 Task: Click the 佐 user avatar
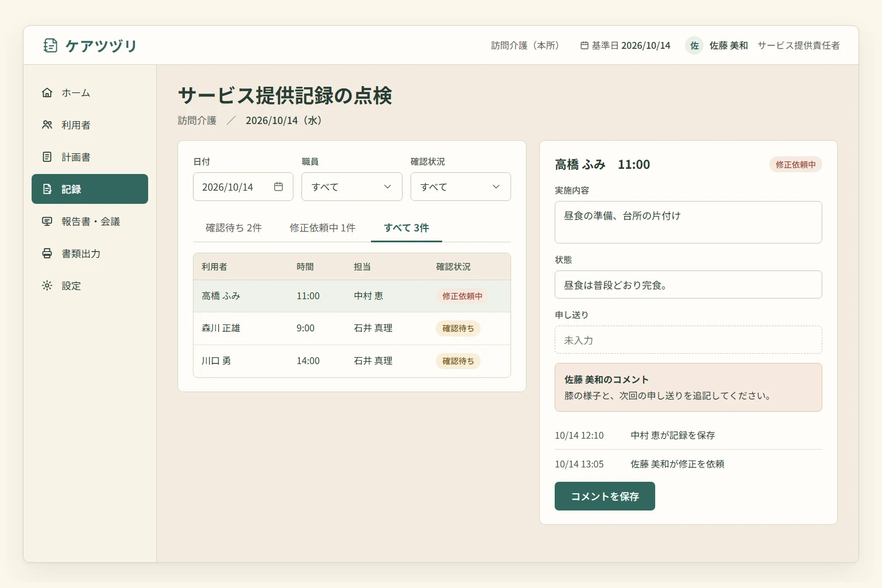pos(694,45)
